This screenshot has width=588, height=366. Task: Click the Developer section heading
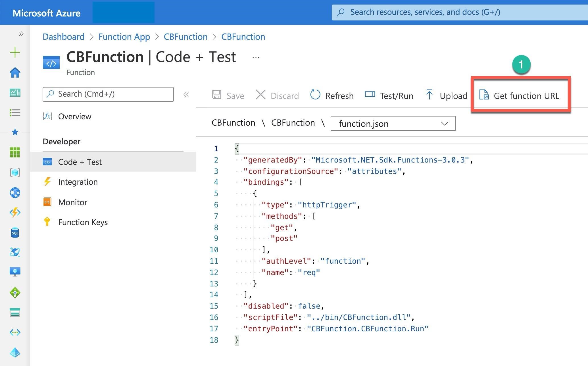coord(62,142)
